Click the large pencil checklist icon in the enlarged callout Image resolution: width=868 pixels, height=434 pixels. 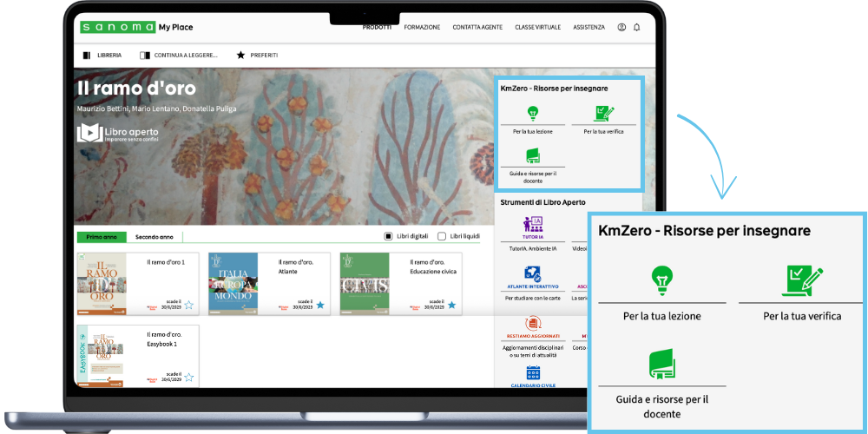802,280
